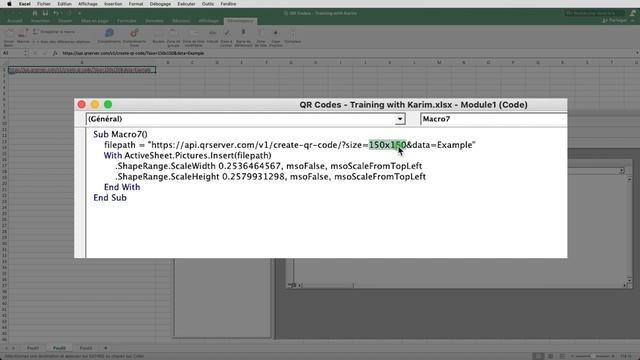This screenshot has height=360, width=640.
Task: Select the Développeur ribbon tab
Action: tap(240, 20)
